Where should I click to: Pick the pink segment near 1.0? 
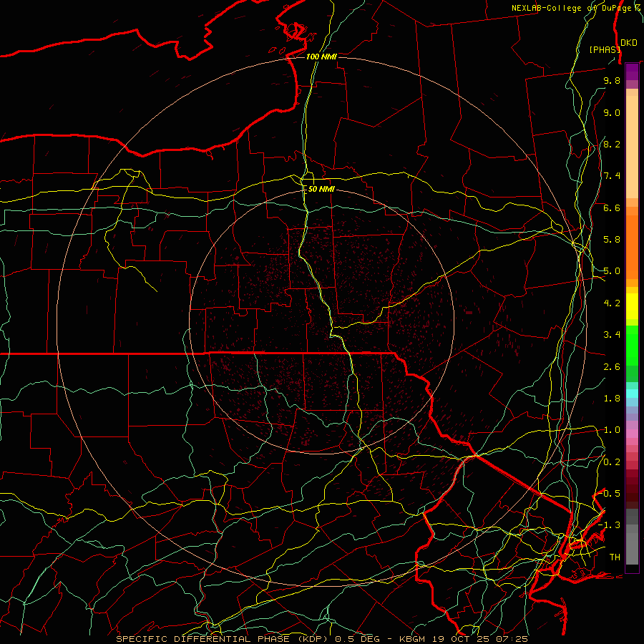pos(632,434)
